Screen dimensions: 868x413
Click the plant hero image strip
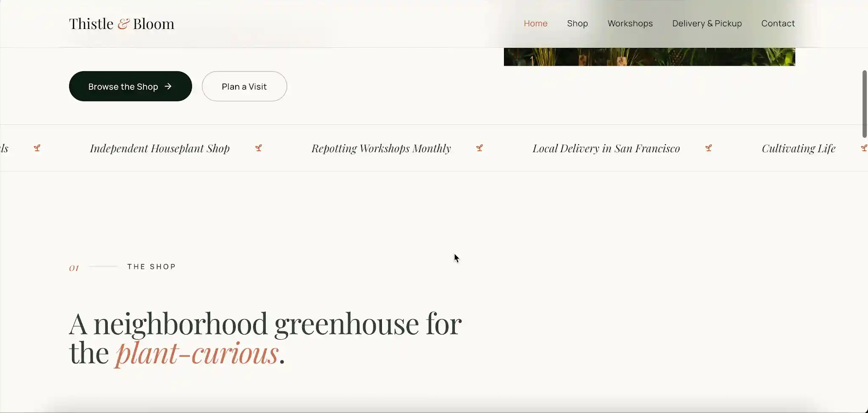(649, 56)
